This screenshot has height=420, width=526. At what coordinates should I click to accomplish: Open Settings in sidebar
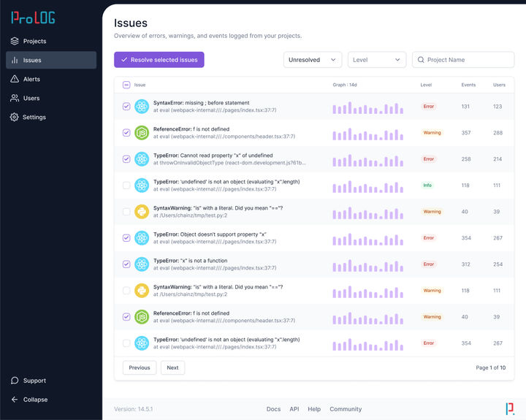click(51, 117)
